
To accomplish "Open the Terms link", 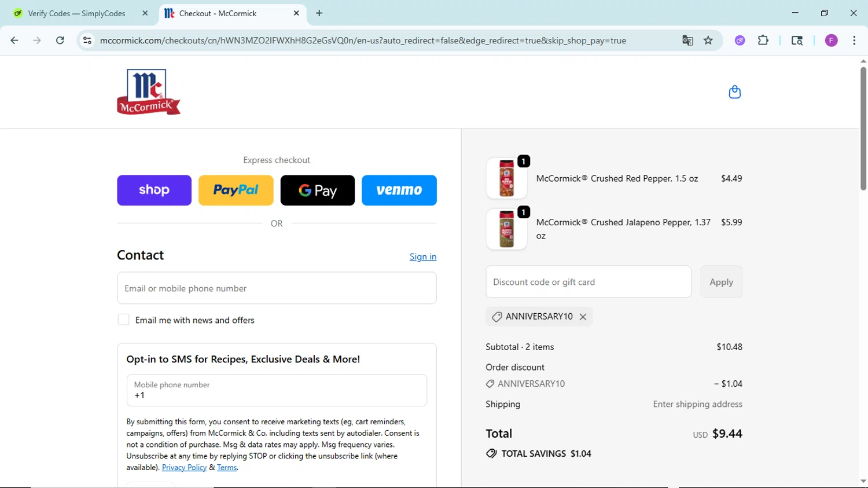I will [227, 468].
